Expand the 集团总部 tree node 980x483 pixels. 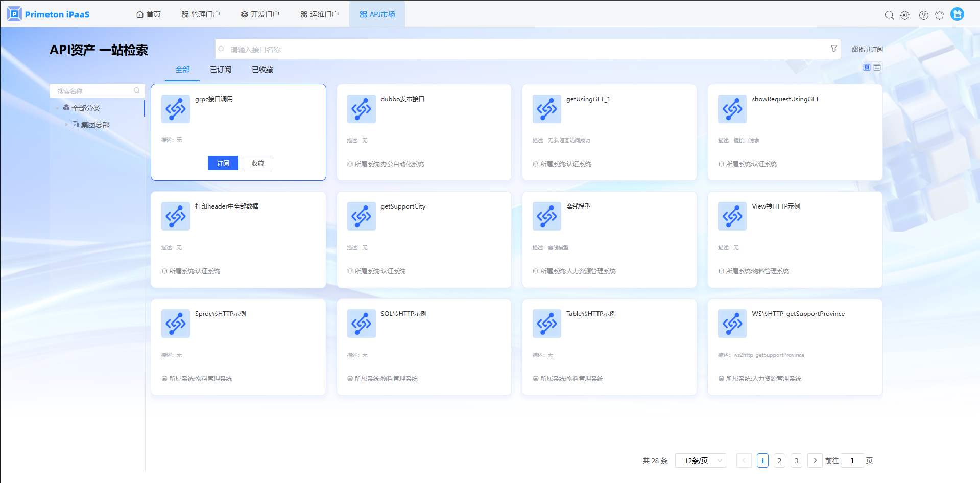66,125
